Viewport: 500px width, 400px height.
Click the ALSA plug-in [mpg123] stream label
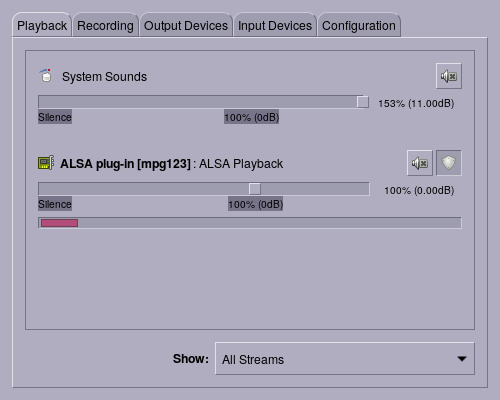pos(125,164)
